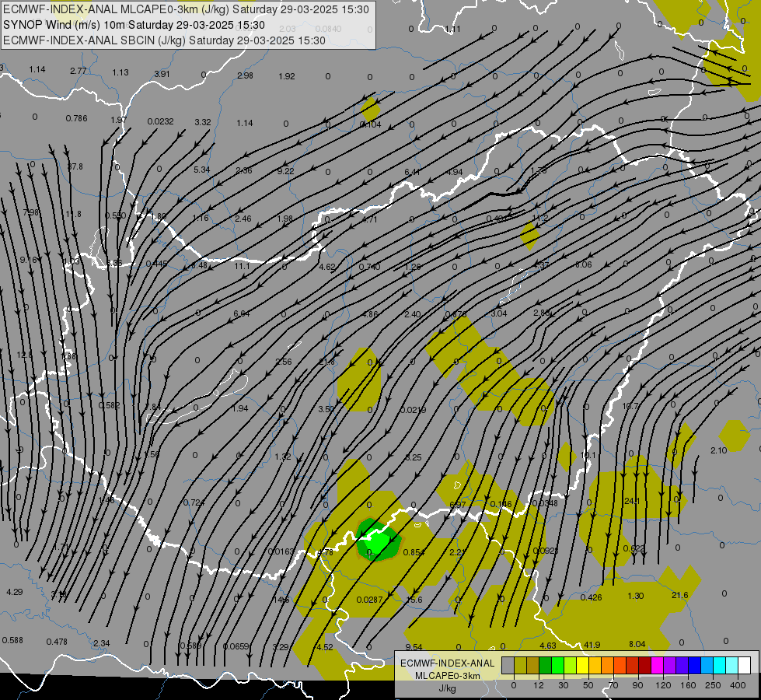
Task: Select the legend tick label 160
Action: [688, 685]
